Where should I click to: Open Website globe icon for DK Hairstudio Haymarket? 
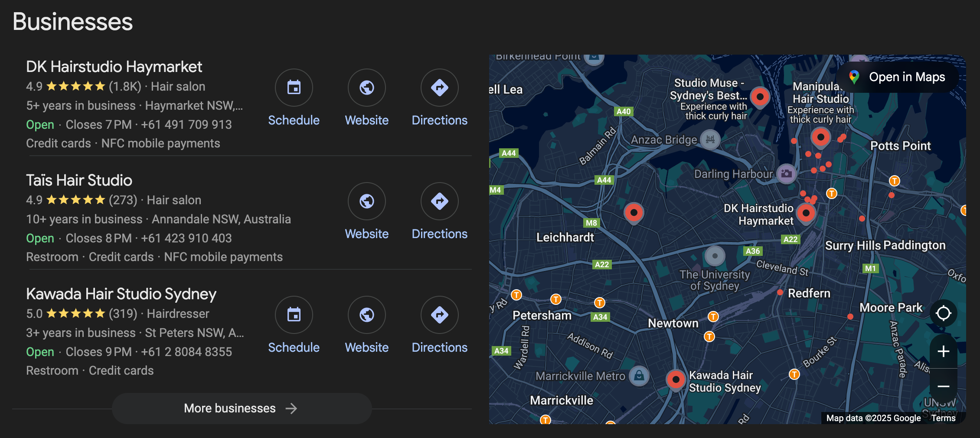coord(367,88)
